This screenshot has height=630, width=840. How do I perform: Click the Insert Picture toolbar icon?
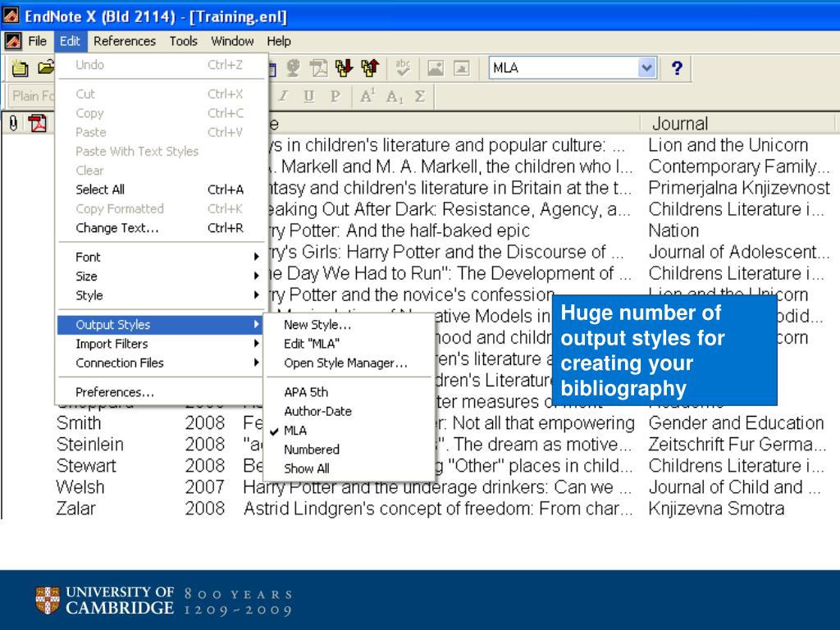click(x=436, y=68)
